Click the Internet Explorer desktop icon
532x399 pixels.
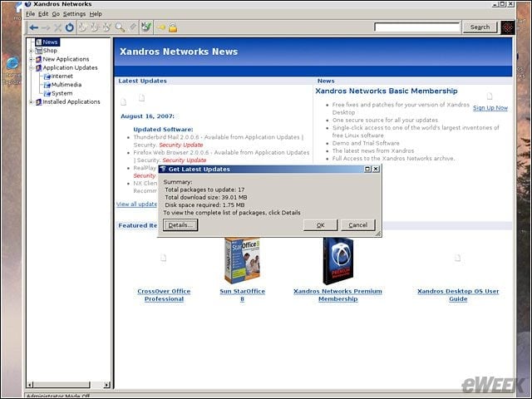point(12,63)
